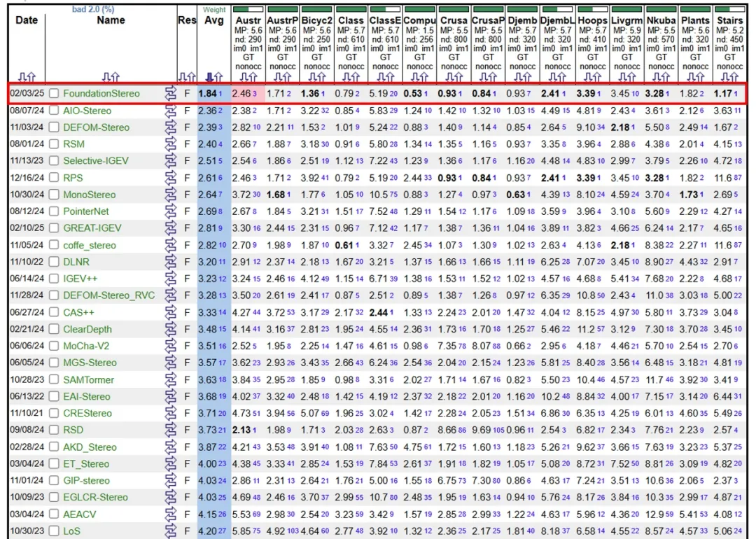
Task: Open the MonoStereo method link
Action: (90, 195)
